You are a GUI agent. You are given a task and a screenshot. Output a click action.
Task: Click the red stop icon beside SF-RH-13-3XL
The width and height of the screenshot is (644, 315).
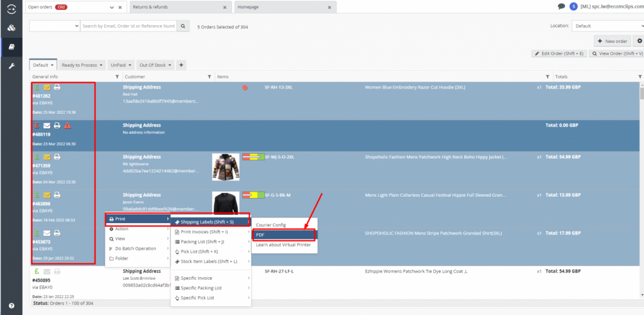245,87
